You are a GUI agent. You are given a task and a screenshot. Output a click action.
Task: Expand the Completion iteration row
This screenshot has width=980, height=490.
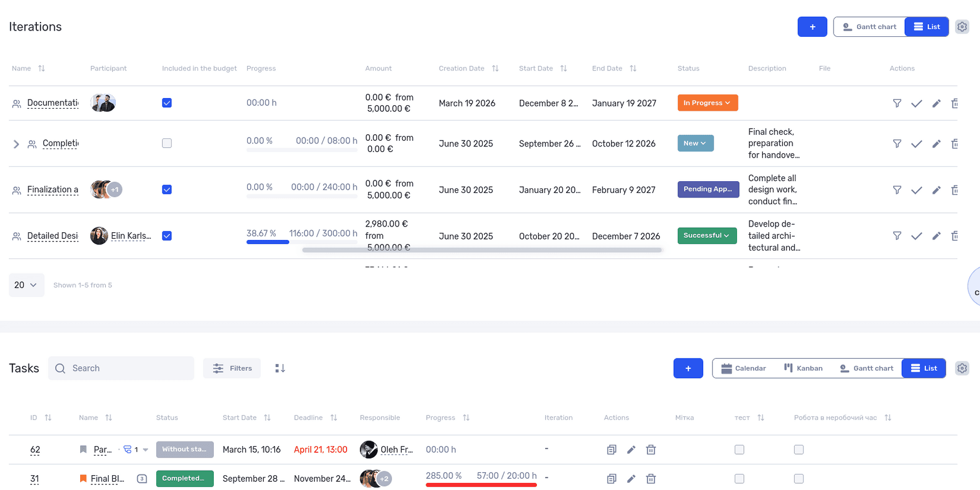pos(16,144)
